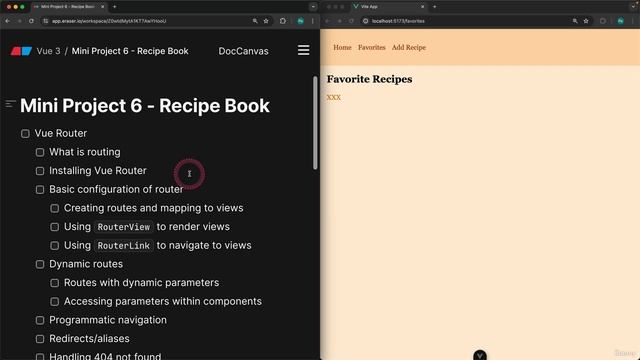Screen dimensions: 640x360
Task: Click the Handling 404 not found text
Action: click(x=105, y=356)
